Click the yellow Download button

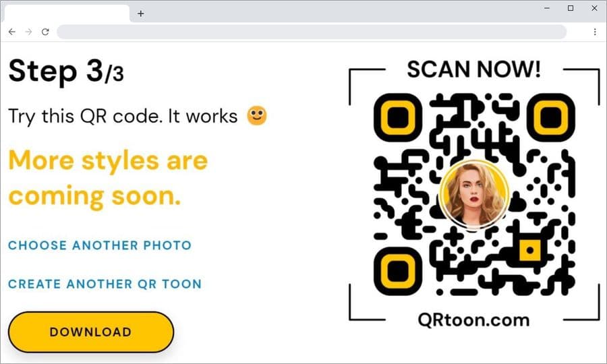(91, 332)
